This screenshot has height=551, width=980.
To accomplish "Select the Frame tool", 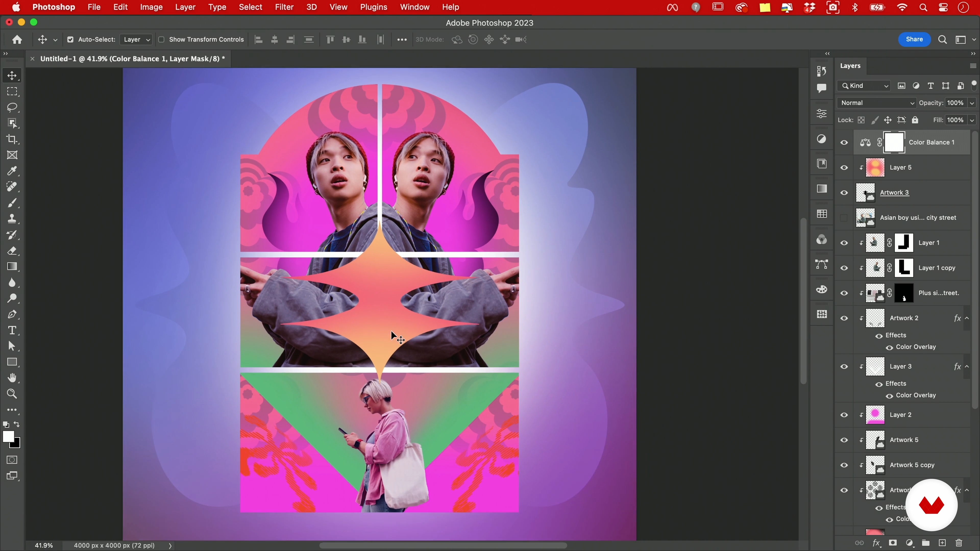I will tap(12, 155).
